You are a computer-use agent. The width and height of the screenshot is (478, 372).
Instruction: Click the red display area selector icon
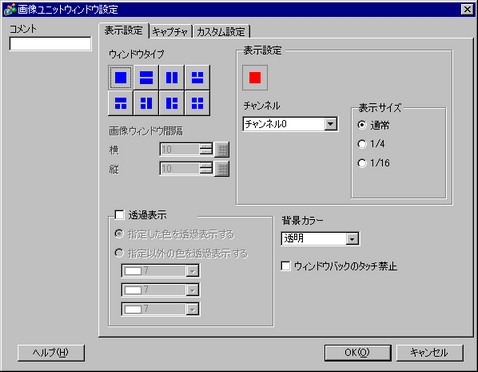[x=255, y=78]
